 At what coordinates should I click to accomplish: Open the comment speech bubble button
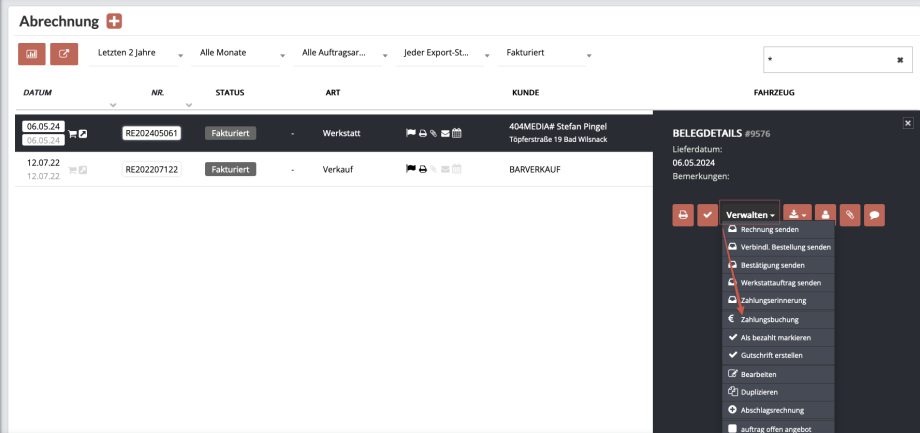[874, 214]
